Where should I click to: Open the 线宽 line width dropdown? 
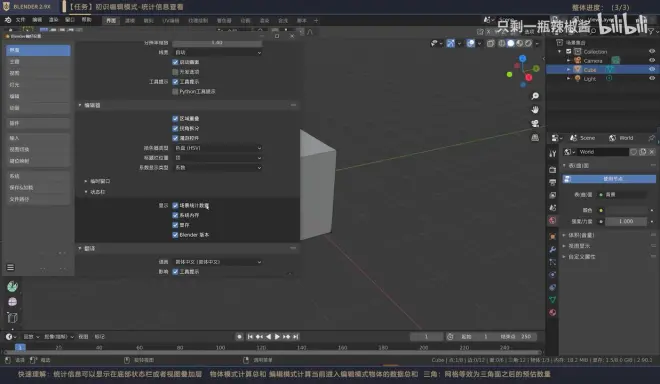[218, 53]
